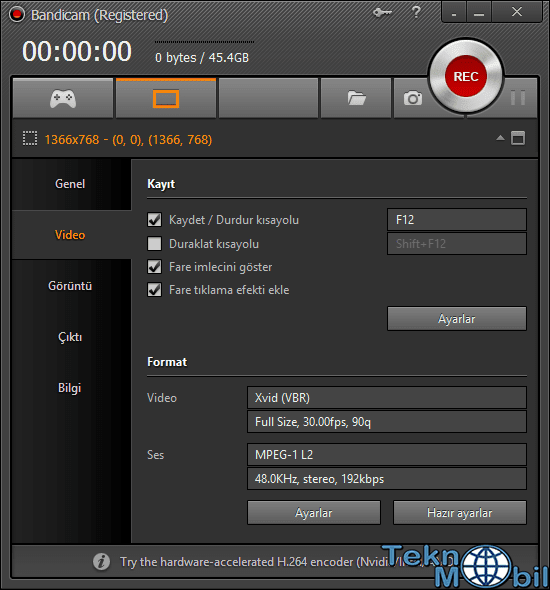Viewport: 550px width, 590px height.
Task: Click the 00:00:00 recording timer
Action: (x=77, y=51)
